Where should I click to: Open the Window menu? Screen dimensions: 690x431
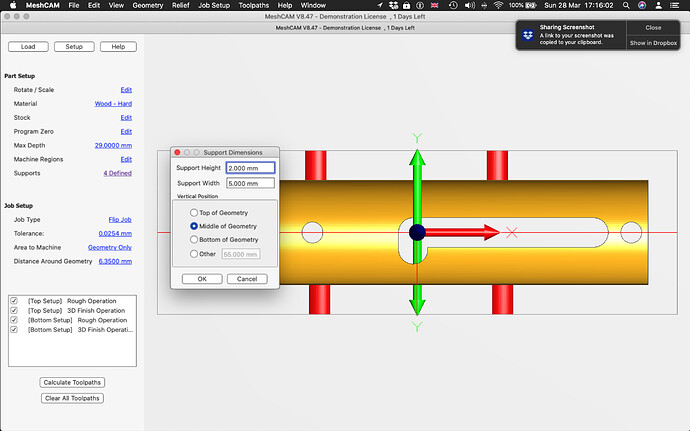(313, 5)
